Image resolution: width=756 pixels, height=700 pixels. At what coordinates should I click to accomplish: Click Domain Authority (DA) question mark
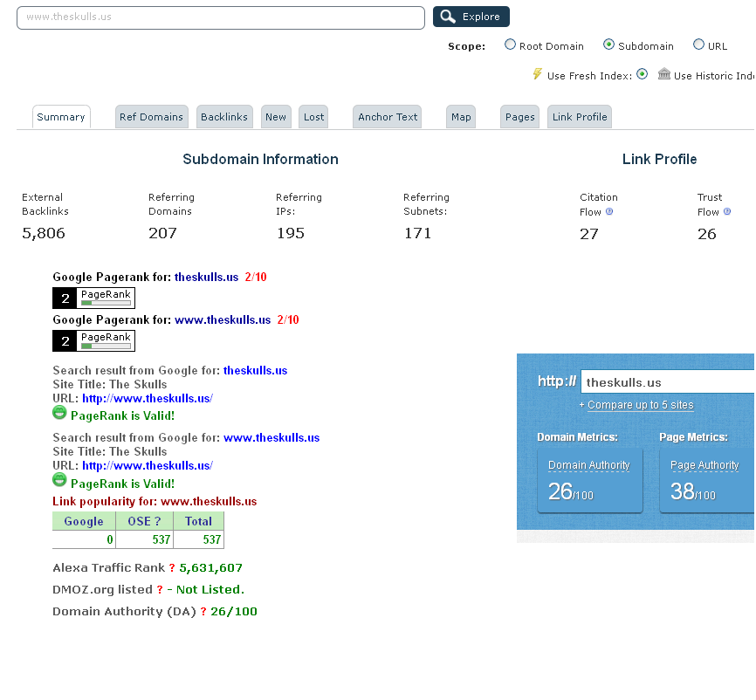tap(203, 612)
